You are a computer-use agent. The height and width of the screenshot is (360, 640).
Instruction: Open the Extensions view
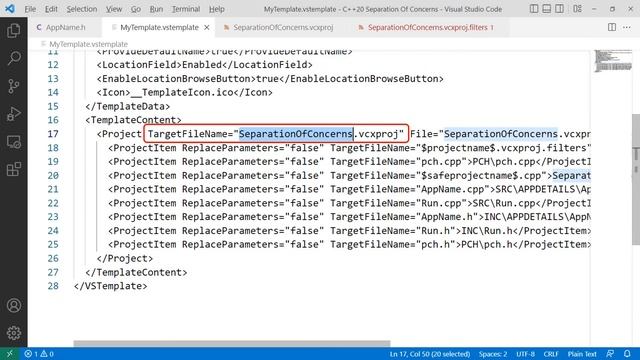point(13,169)
